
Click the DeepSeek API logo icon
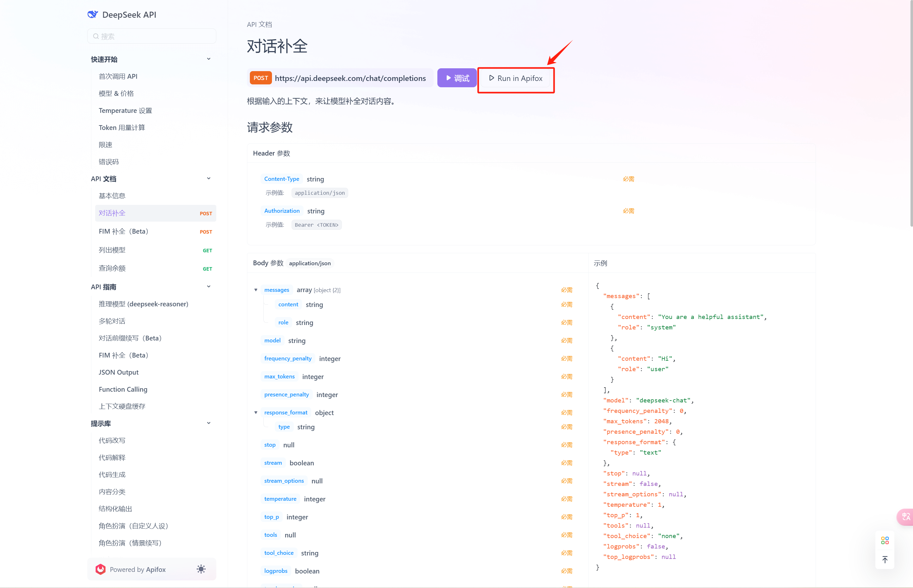pyautogui.click(x=93, y=14)
